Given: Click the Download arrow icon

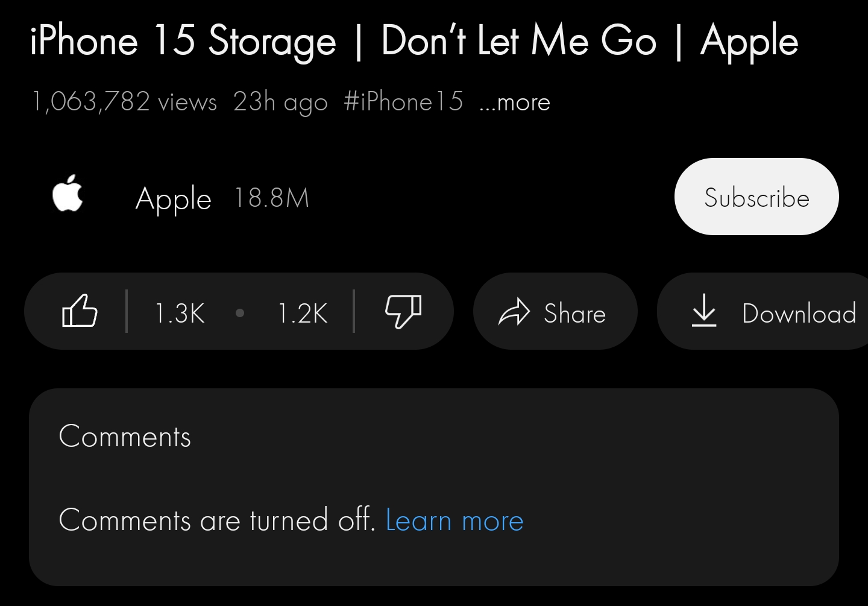Looking at the screenshot, I should pyautogui.click(x=703, y=311).
